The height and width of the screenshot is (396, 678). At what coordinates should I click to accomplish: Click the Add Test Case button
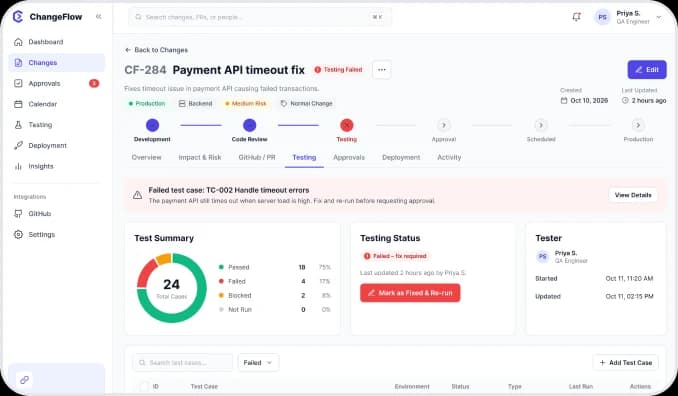coord(626,363)
